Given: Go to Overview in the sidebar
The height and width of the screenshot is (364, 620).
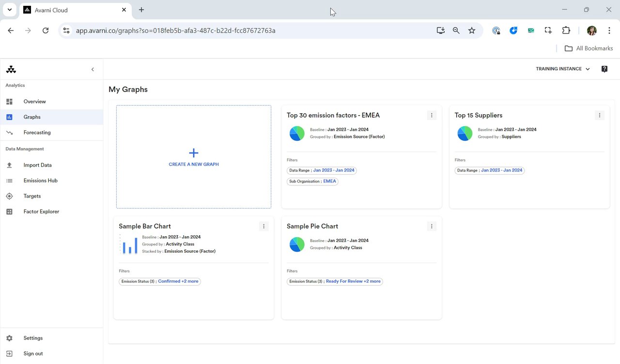Looking at the screenshot, I should [x=34, y=102].
